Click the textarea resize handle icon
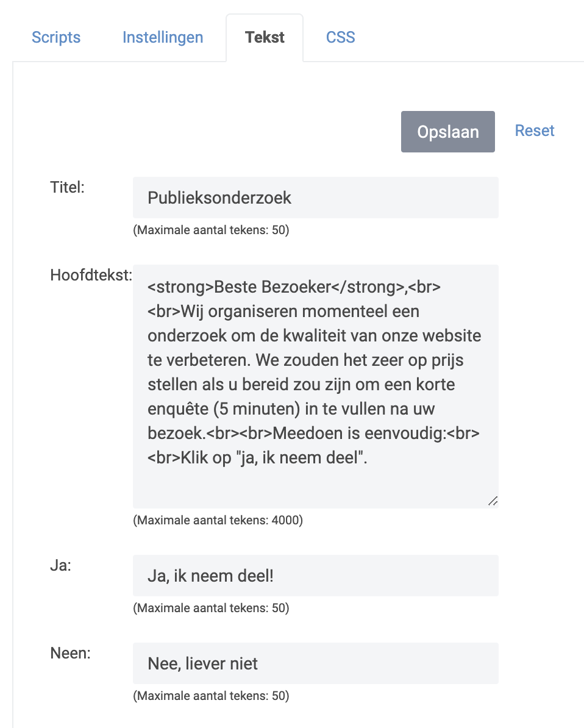The image size is (584, 728). pyautogui.click(x=493, y=501)
